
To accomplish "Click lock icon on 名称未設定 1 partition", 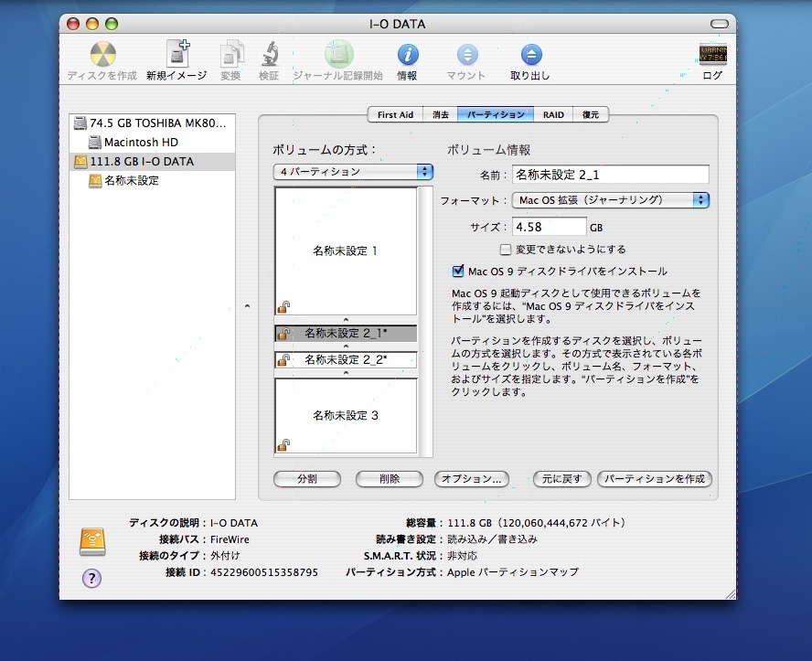I will click(x=283, y=307).
